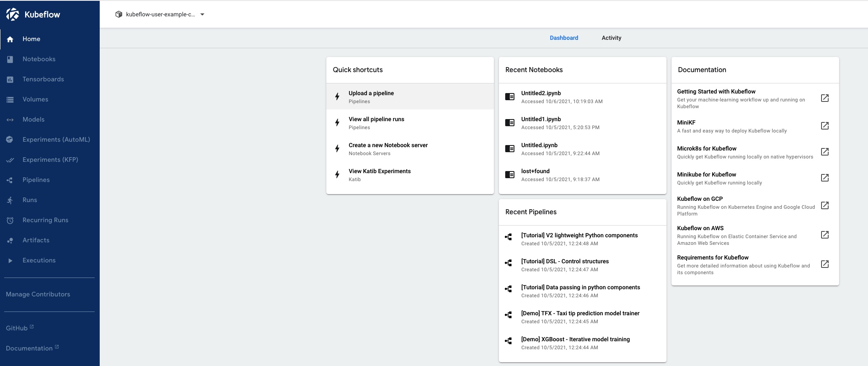Click the Artifacts sidebar icon
868x366 pixels.
pos(10,240)
